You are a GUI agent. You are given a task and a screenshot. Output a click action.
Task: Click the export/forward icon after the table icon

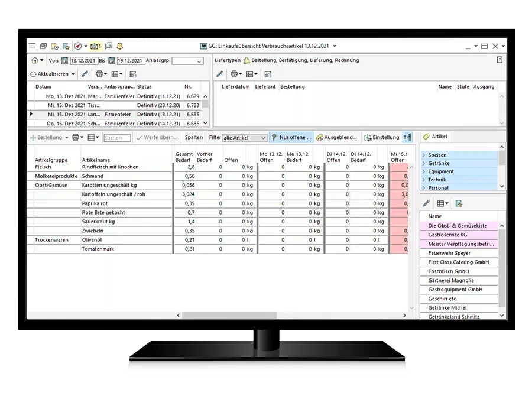point(132,74)
